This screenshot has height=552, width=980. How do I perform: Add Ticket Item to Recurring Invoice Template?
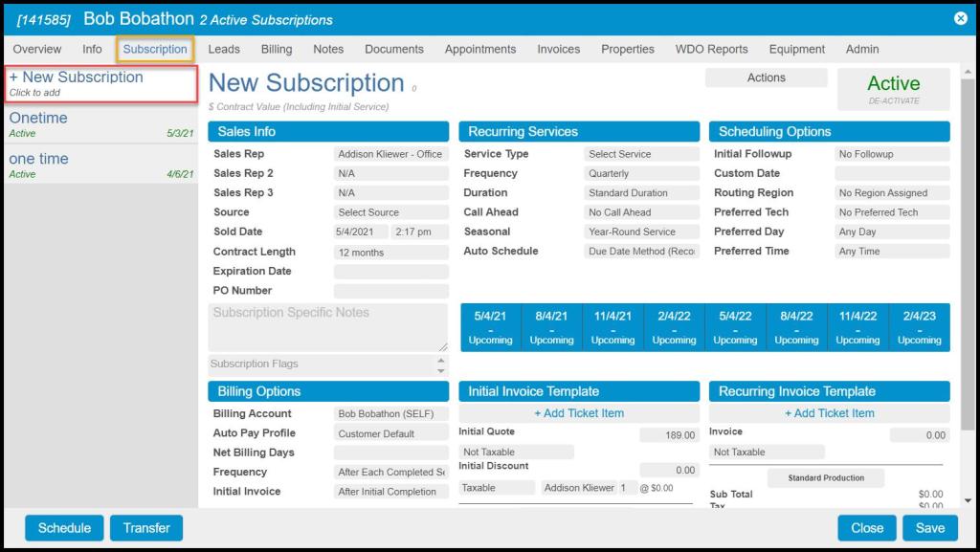tap(829, 413)
